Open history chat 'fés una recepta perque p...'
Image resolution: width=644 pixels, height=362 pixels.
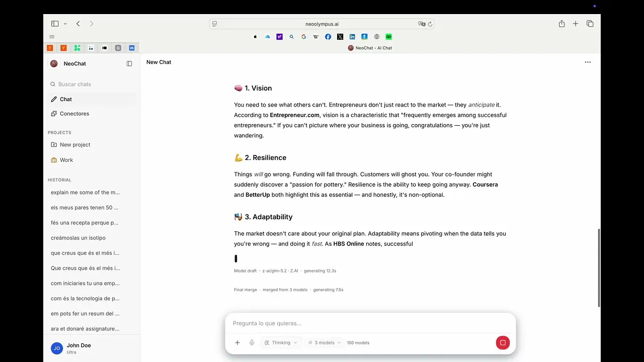pos(86,222)
